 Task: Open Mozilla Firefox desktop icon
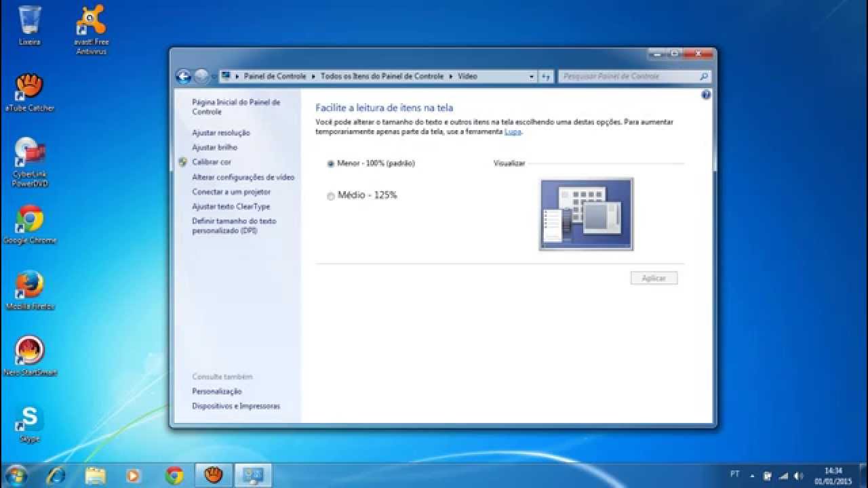[x=30, y=290]
